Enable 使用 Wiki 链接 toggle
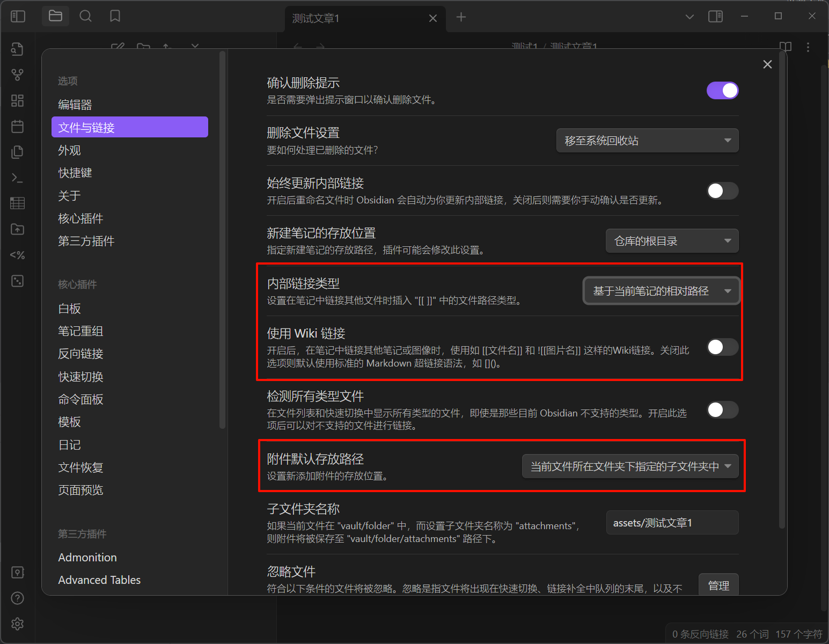The image size is (829, 644). (x=722, y=347)
